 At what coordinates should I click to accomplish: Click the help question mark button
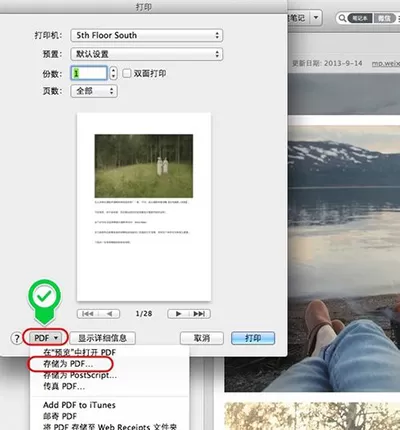pos(16,338)
